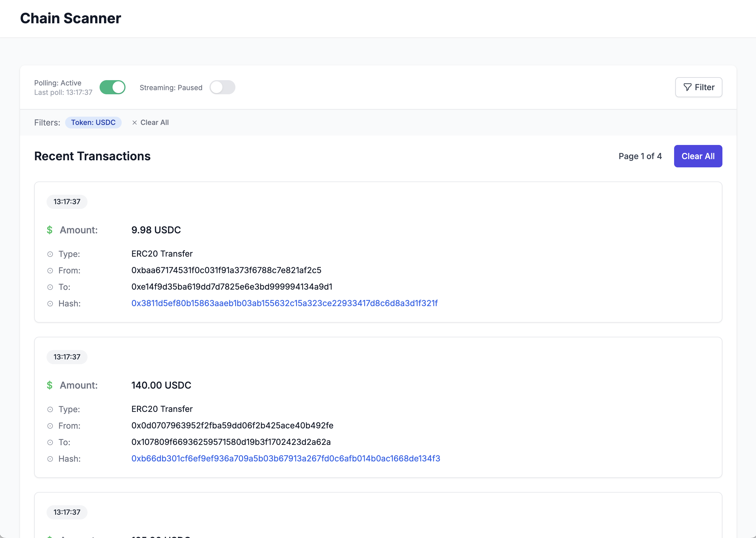Viewport: 756px width, 538px height.
Task: Click the circle icon next to Hash in second transaction
Action: point(50,459)
